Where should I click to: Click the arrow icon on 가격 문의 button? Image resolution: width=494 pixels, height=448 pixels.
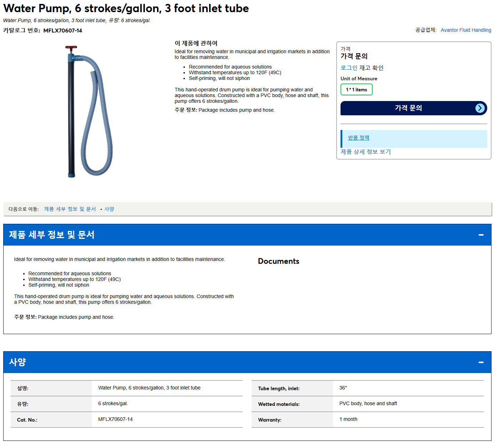tap(480, 108)
